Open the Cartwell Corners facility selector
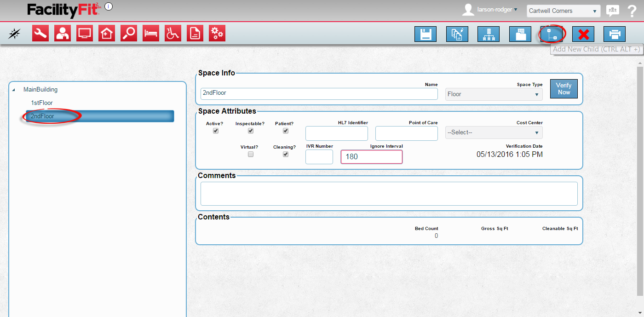Screen dimensions: 644x317 pos(563,11)
